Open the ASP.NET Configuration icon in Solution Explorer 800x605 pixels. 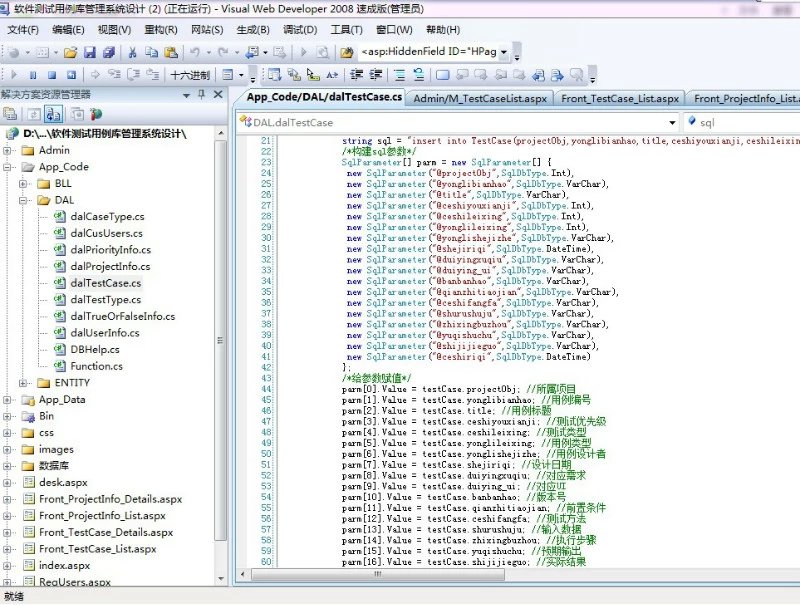[x=96, y=114]
